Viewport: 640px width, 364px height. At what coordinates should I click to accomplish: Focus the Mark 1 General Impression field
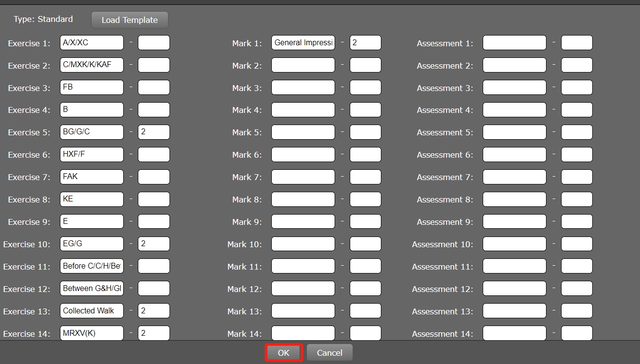coord(303,43)
